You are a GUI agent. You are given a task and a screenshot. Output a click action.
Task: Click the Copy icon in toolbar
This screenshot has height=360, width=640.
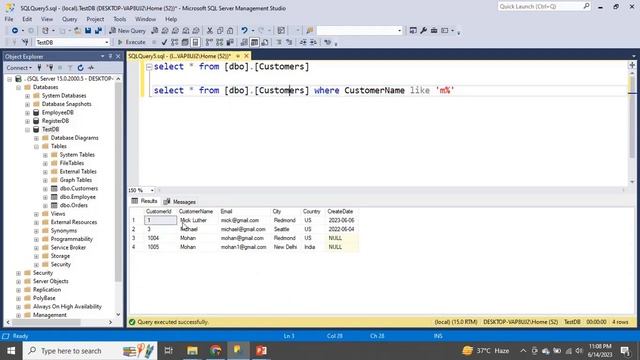(x=220, y=31)
